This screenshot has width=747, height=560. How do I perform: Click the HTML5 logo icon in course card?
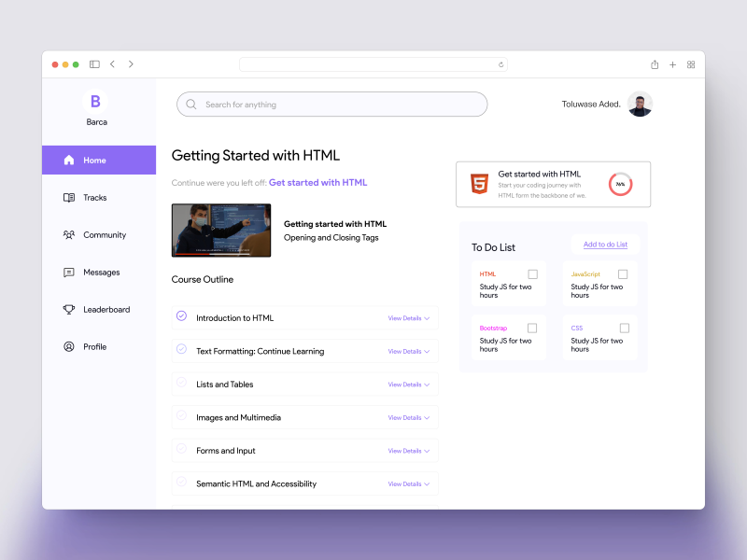[478, 184]
